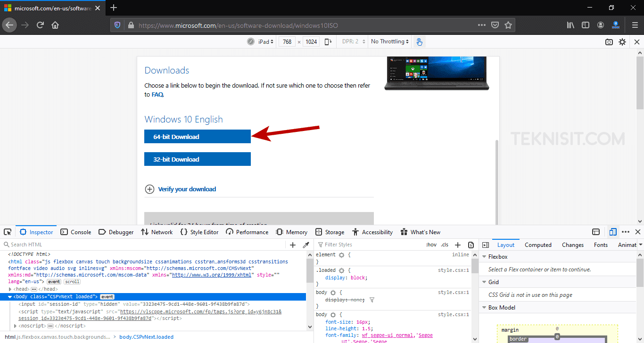Save page to Pocket
The height and width of the screenshot is (343, 644).
click(x=495, y=25)
